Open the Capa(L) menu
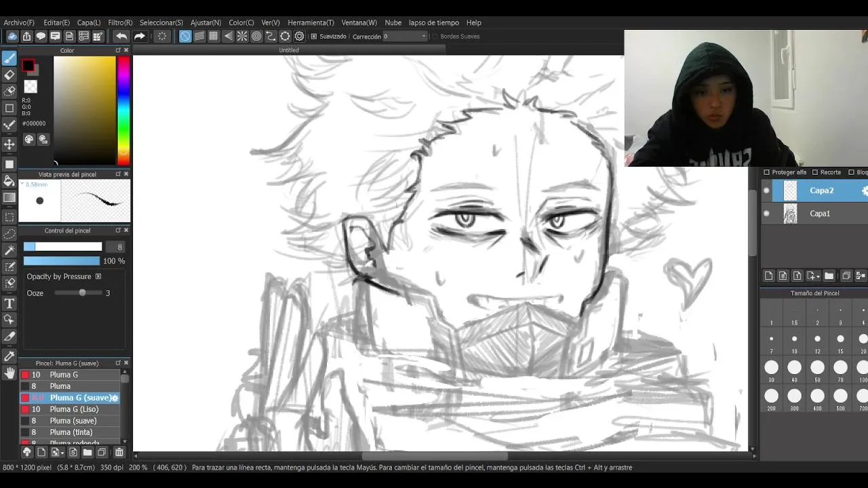Viewport: 868px width, 488px height. [x=89, y=22]
